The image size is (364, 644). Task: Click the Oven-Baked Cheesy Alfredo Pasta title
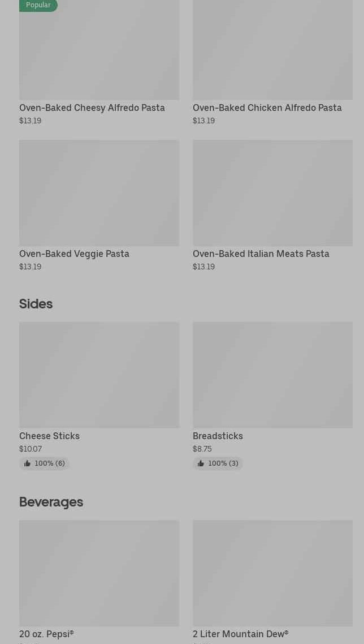(92, 108)
